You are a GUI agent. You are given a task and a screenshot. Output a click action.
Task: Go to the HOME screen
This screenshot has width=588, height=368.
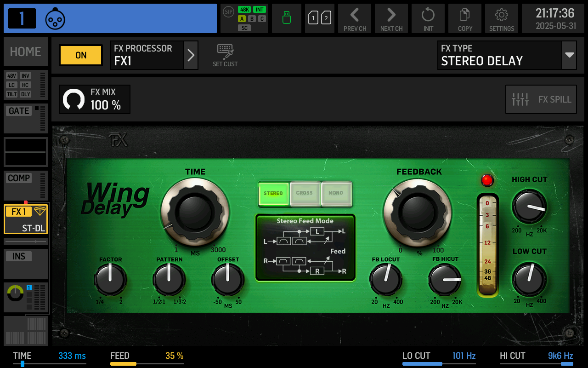point(25,52)
